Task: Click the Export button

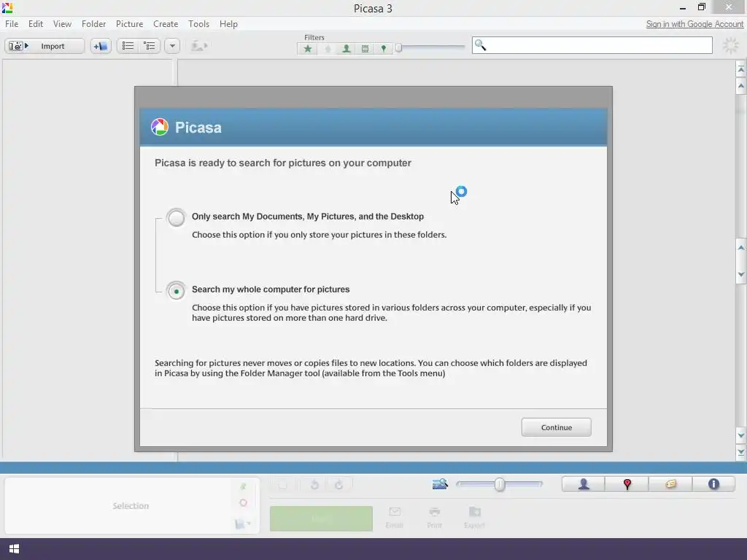Action: click(474, 518)
